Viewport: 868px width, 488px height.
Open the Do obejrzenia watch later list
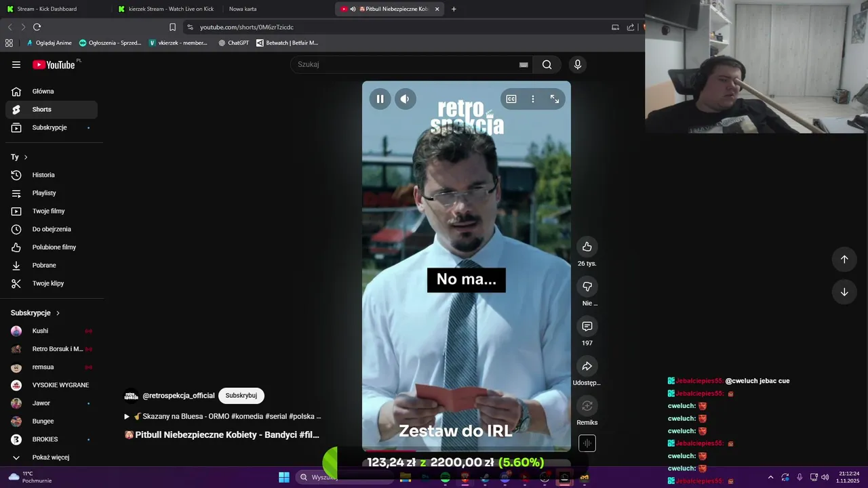(52, 229)
